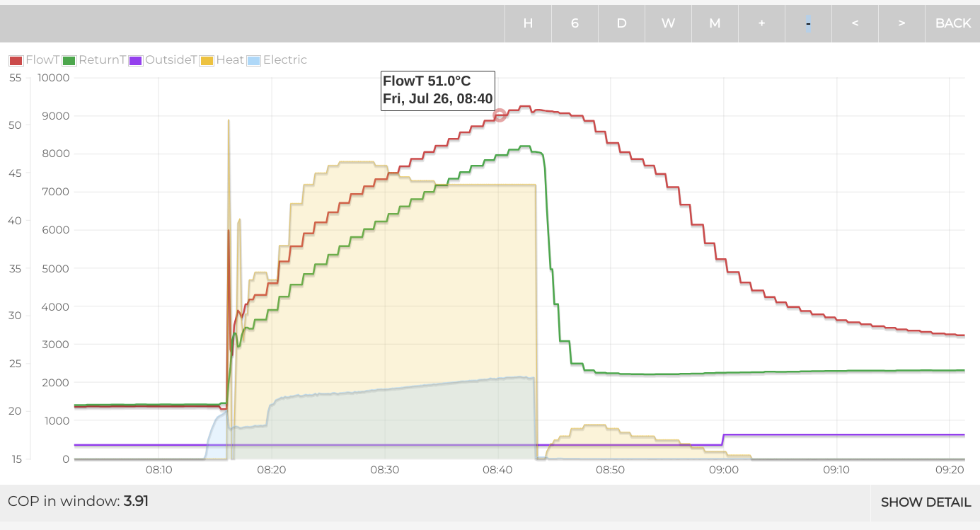Click the BACK button
The height and width of the screenshot is (530, 980).
point(952,23)
